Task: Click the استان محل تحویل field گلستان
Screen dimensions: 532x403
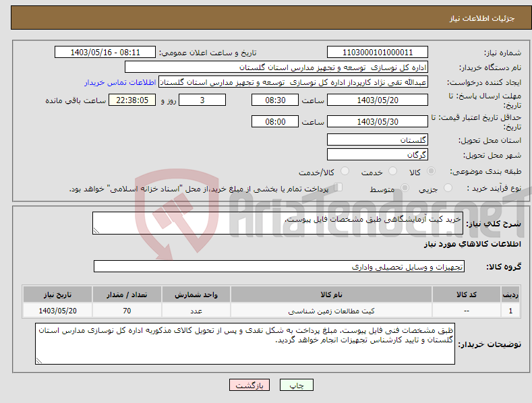Action: [378, 139]
